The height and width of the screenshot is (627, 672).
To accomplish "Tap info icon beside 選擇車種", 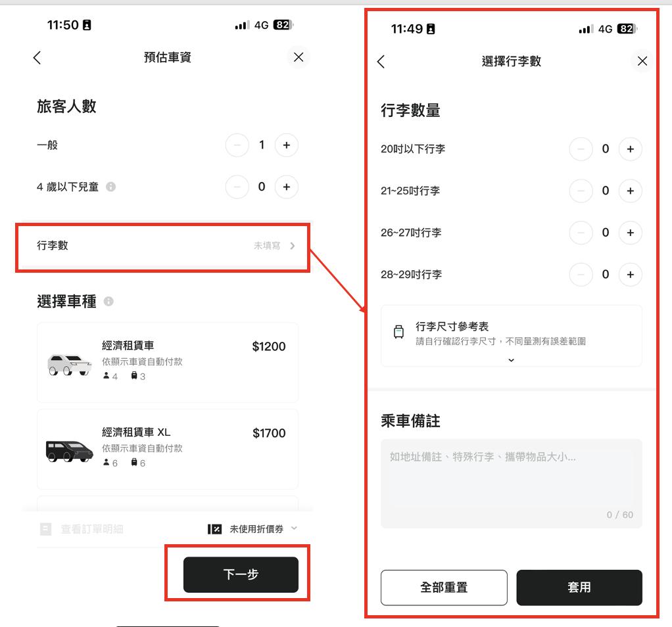I will click(108, 302).
